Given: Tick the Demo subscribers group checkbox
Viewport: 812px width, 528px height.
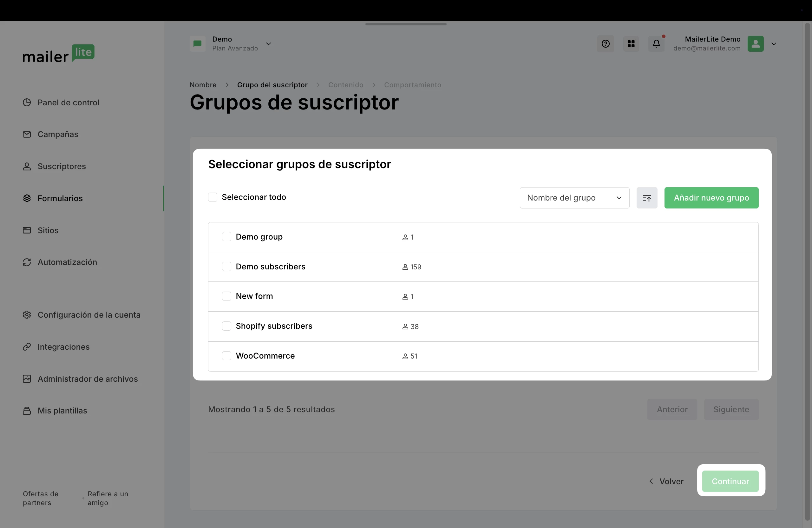Looking at the screenshot, I should click(226, 267).
